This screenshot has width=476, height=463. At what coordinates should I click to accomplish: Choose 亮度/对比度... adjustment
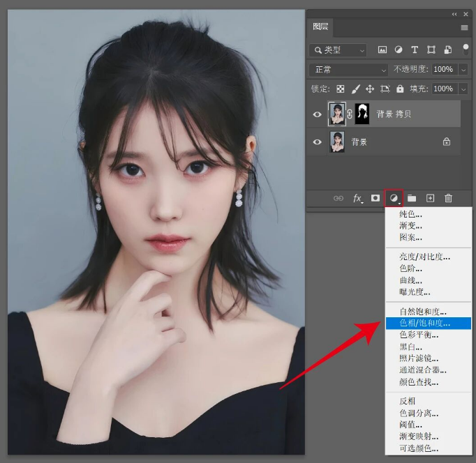(x=429, y=257)
